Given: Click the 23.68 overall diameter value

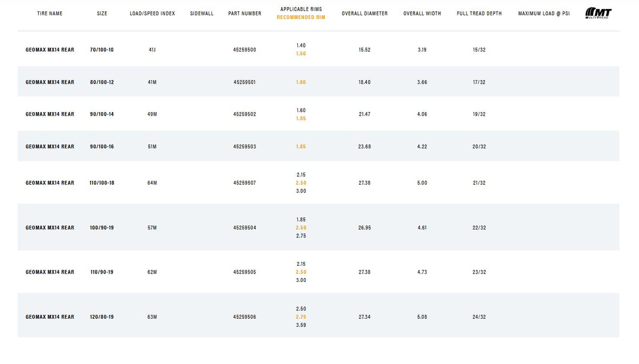Looking at the screenshot, I should tap(364, 147).
